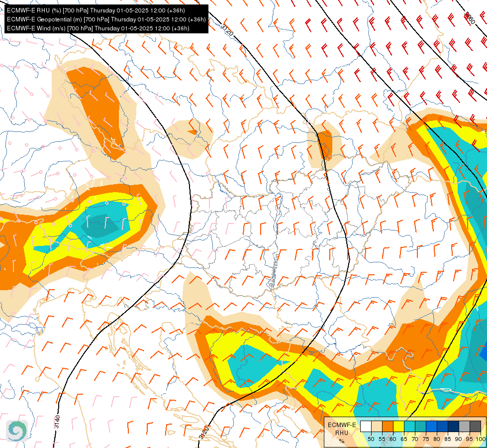
Task: Select the ECMWF-E RHU (%) header line
Action: pos(96,10)
